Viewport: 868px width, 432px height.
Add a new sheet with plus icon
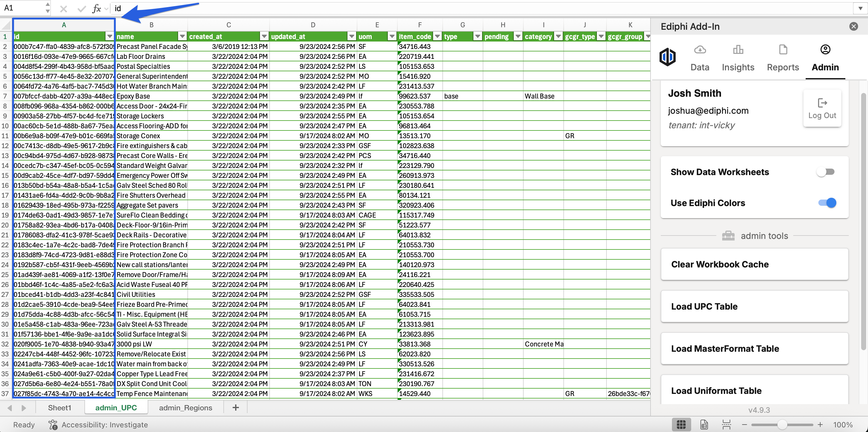tap(235, 408)
